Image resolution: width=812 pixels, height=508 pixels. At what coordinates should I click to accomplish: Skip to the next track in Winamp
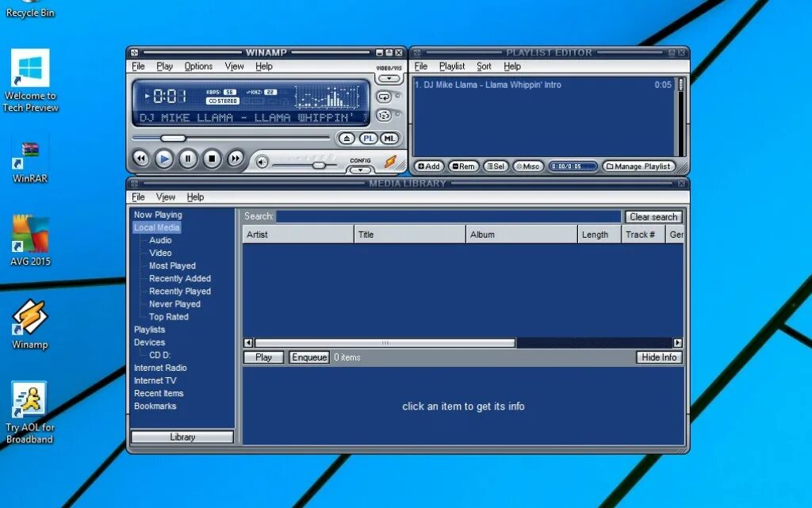coord(235,159)
